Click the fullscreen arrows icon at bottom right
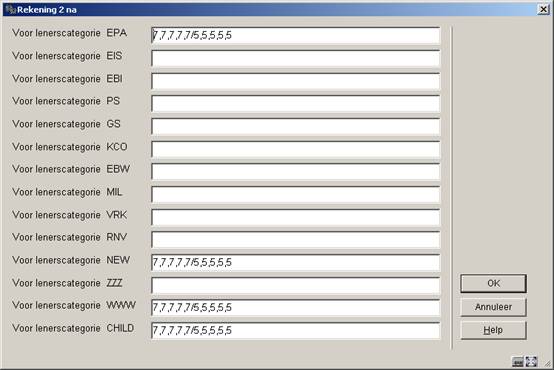Screen dimensions: 554x370 coord(531,362)
